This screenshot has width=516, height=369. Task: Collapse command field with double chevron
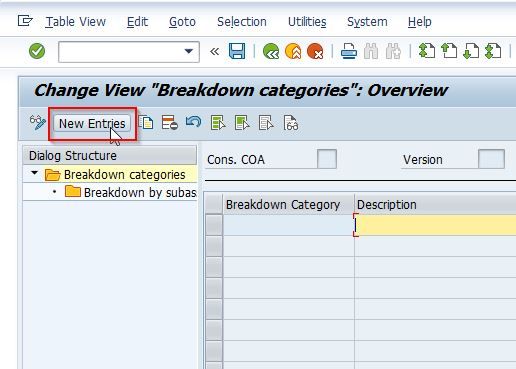click(x=215, y=52)
